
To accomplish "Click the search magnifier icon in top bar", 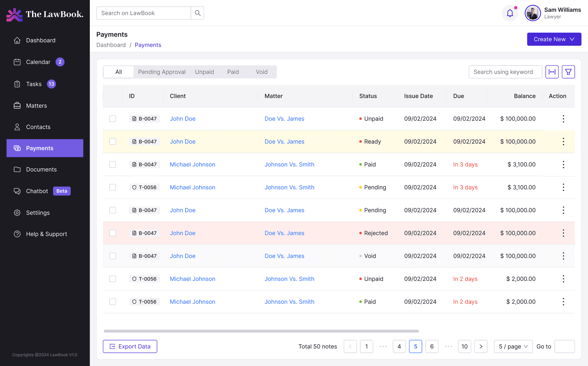I will (x=198, y=13).
